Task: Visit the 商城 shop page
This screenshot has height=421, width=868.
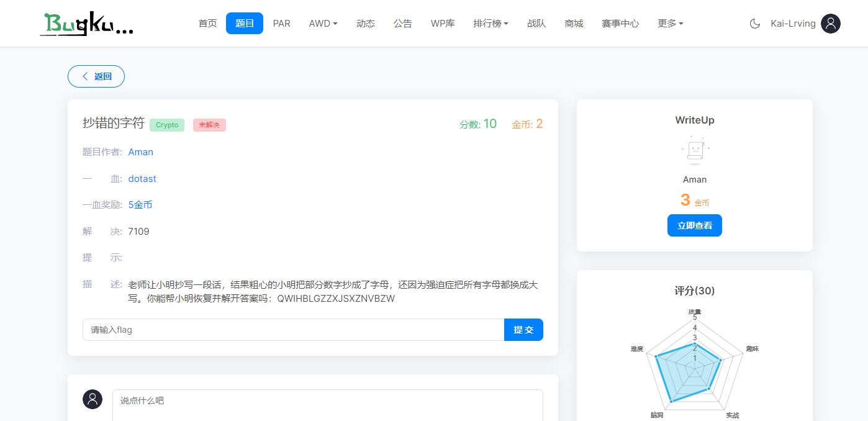Action: (x=574, y=23)
